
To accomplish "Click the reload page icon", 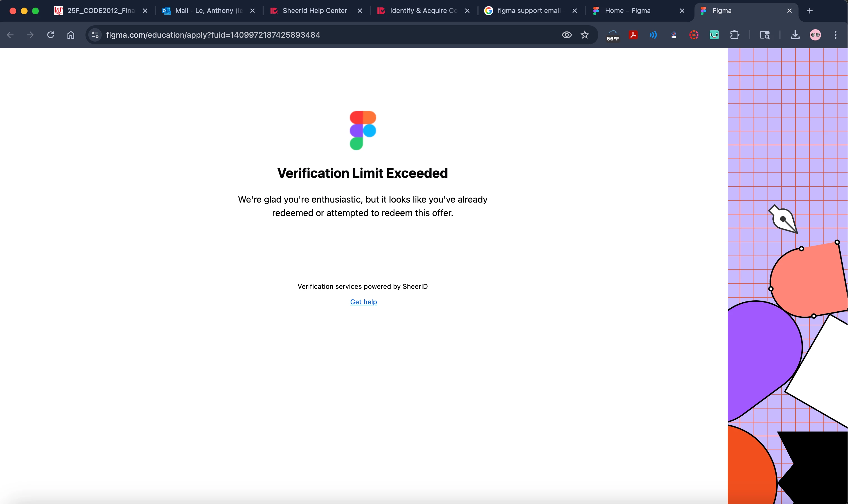I will coord(51,35).
